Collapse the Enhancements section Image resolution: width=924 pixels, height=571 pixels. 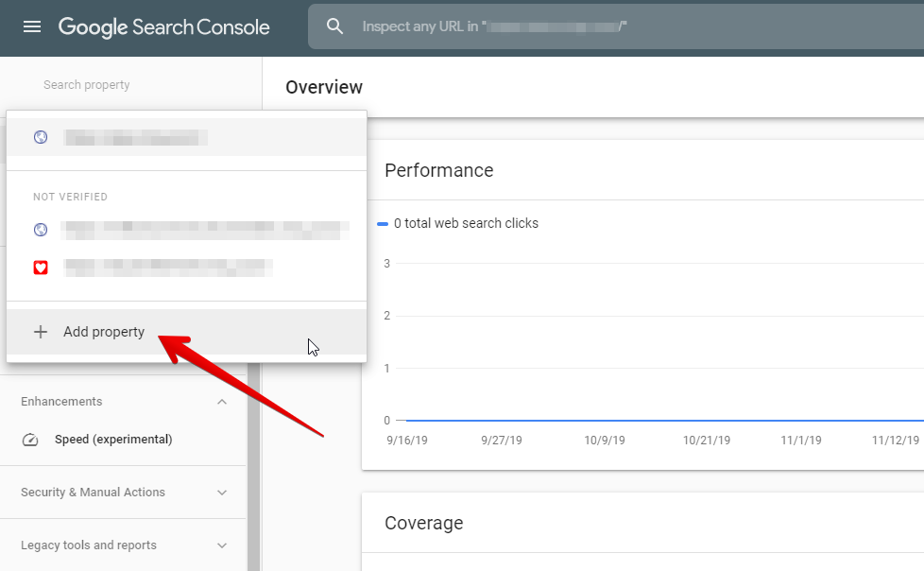click(222, 402)
